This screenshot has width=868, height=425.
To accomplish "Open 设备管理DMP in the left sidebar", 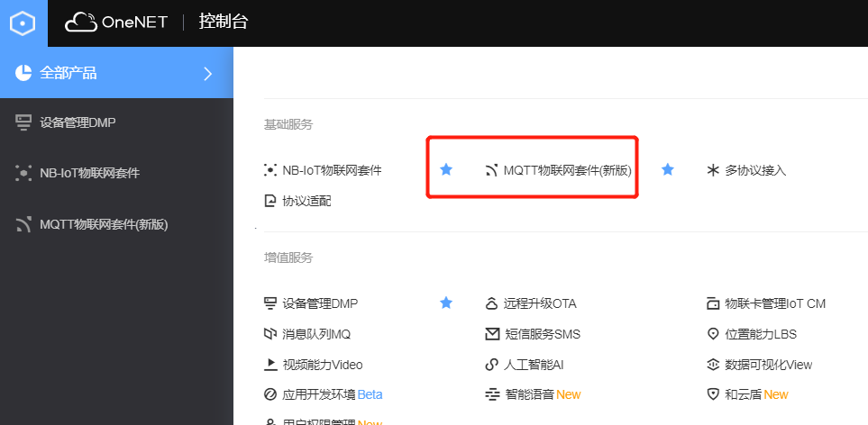I will click(x=78, y=122).
